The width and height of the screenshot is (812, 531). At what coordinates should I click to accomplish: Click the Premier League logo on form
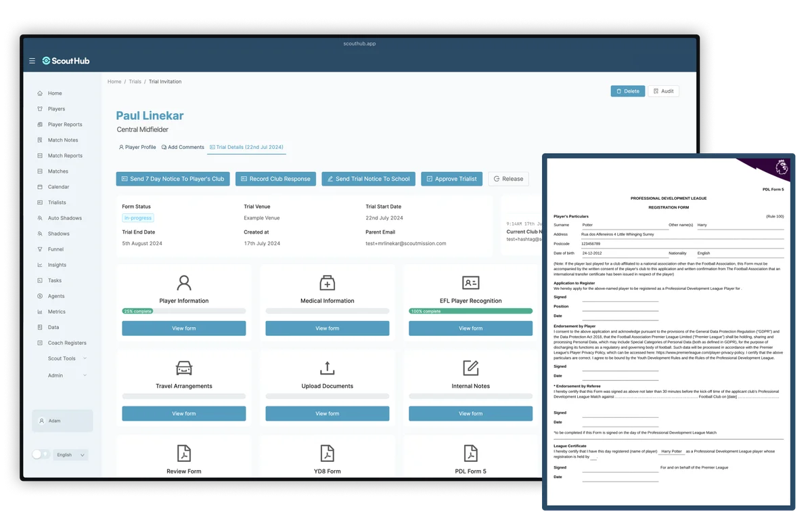click(781, 167)
